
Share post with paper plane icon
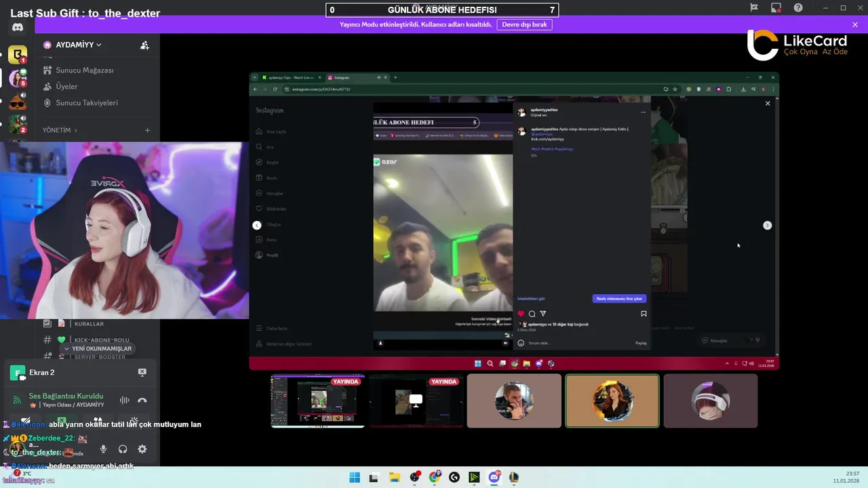[542, 314]
